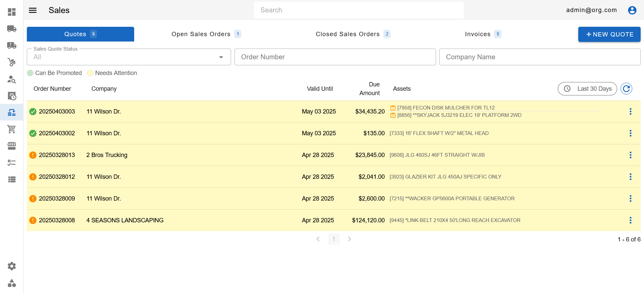Click asset WACKER GP5600A PORTABLE GENERATOR
This screenshot has height=294, width=644.
click(452, 199)
